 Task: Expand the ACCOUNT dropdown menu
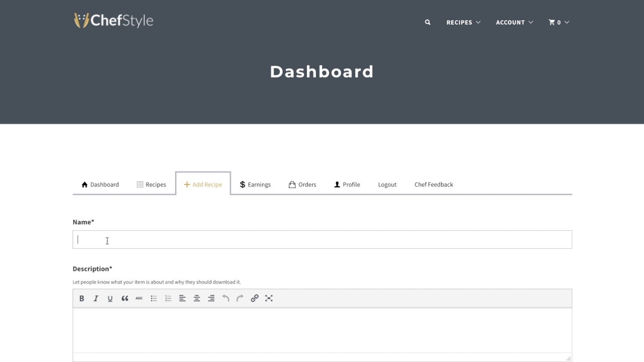514,22
